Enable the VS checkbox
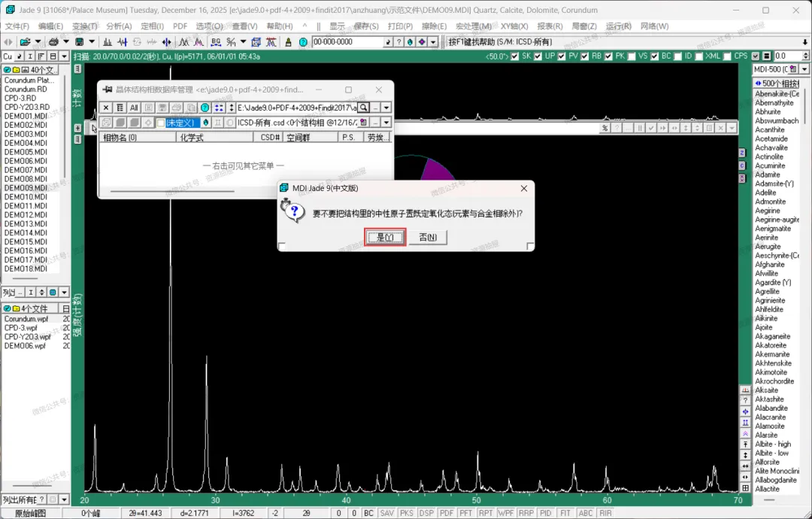 coord(632,56)
